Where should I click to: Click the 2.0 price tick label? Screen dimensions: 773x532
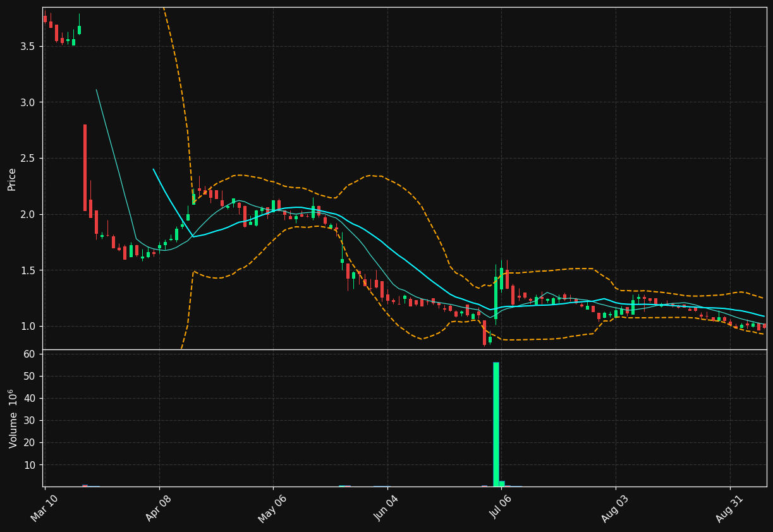coord(29,214)
